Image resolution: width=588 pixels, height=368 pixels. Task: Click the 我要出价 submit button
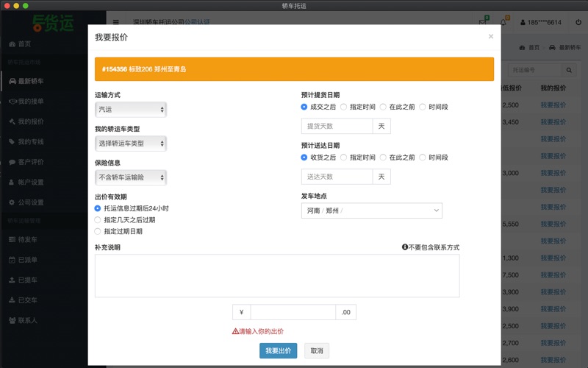click(x=278, y=350)
